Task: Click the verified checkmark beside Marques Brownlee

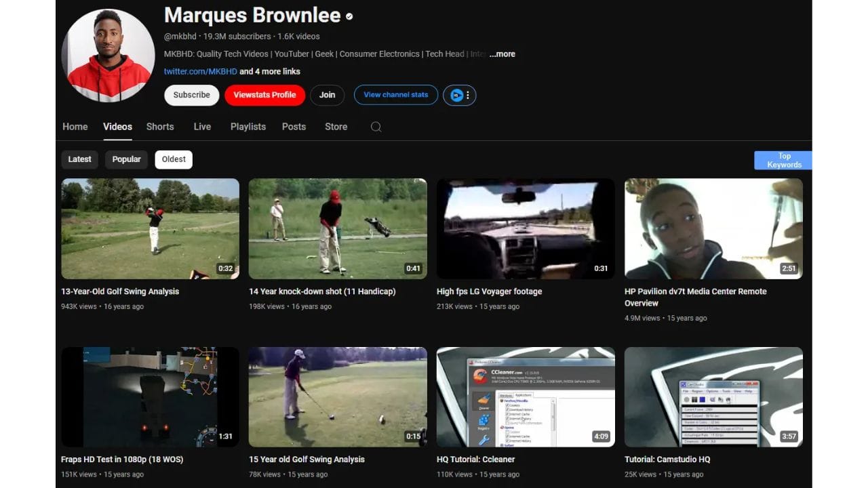Action: click(349, 16)
